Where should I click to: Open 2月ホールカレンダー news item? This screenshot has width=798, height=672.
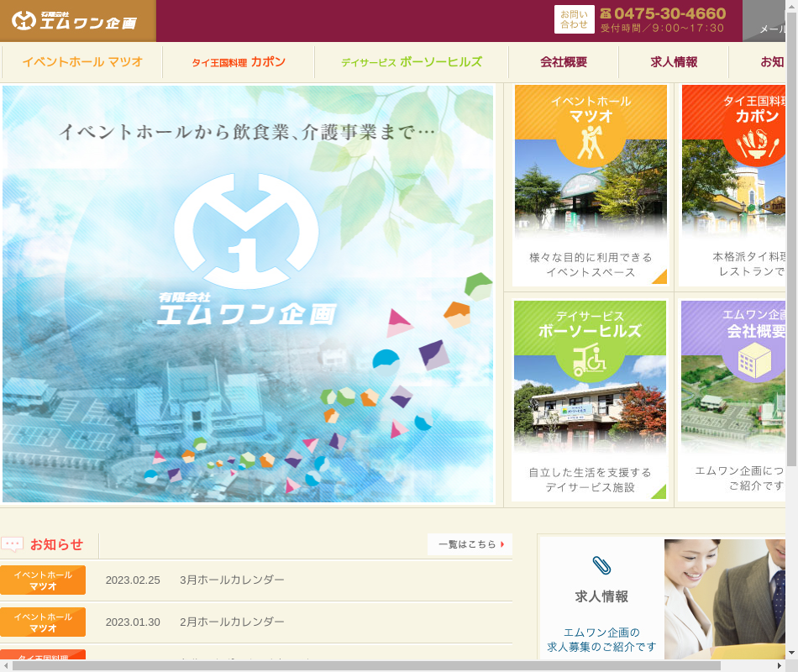(x=232, y=622)
